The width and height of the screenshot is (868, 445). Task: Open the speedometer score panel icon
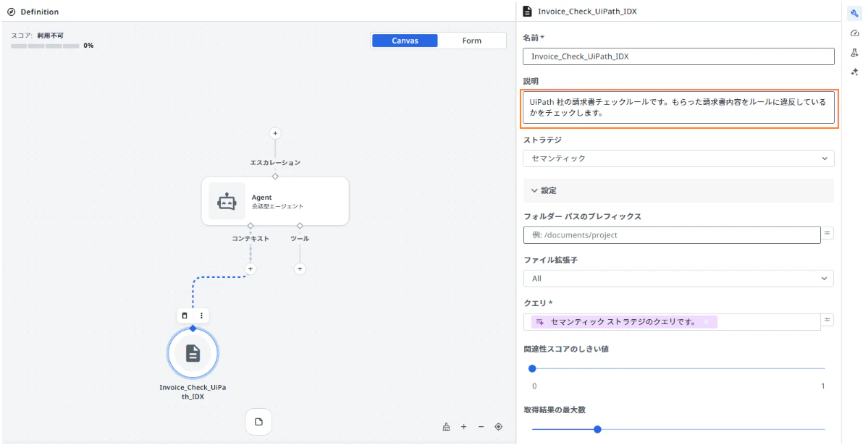pos(854,33)
